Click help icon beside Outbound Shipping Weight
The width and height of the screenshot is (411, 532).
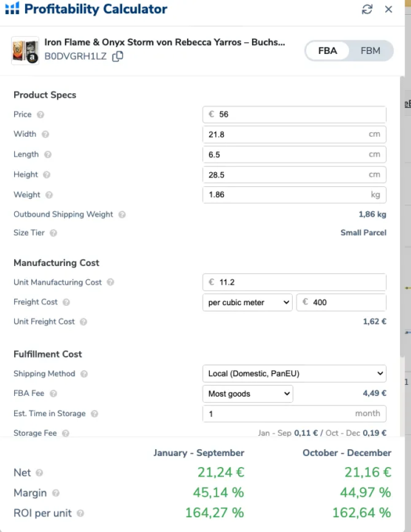point(122,214)
